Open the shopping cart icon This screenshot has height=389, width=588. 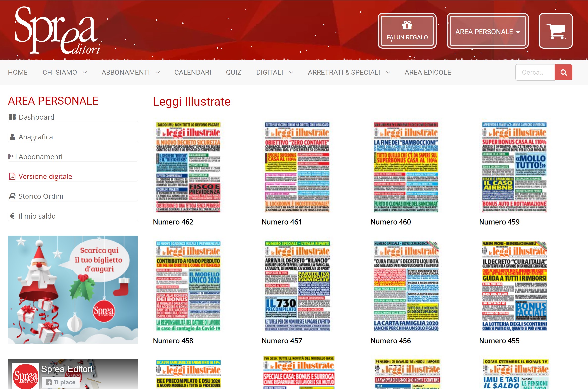[x=556, y=31]
